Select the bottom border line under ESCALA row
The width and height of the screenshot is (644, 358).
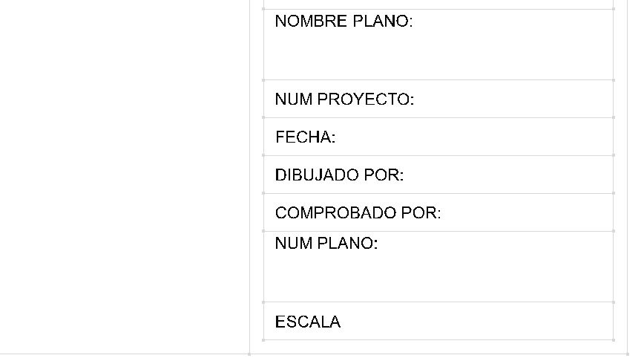click(x=438, y=340)
